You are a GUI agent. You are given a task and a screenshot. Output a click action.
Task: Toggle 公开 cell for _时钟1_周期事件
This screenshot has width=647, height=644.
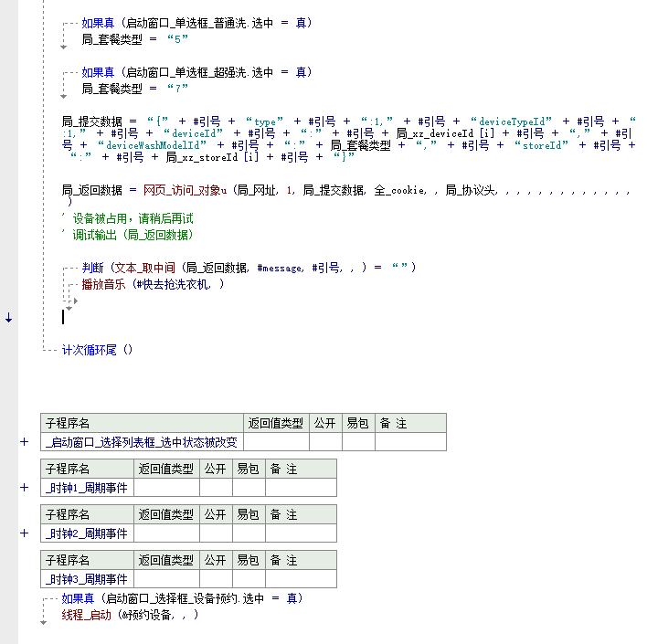(216, 488)
